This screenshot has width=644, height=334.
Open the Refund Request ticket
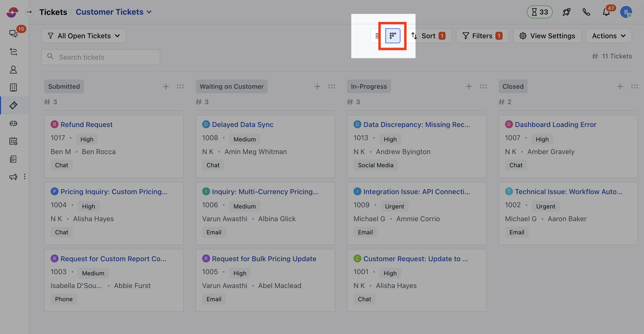(x=87, y=125)
